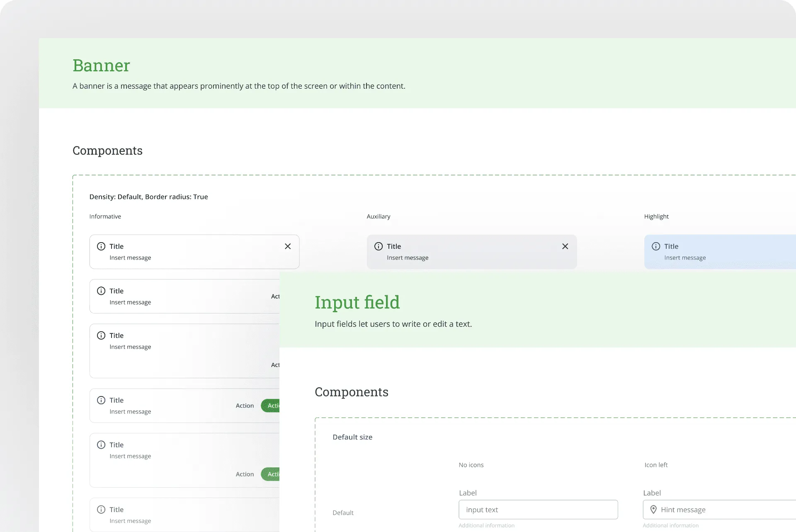Click info icon in fifth Informative banner
The height and width of the screenshot is (532, 796).
pos(101,445)
